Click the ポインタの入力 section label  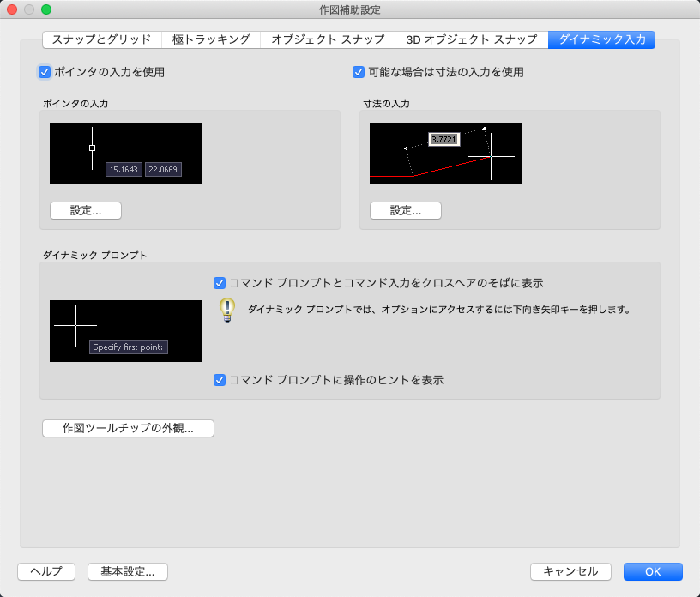[x=75, y=104]
